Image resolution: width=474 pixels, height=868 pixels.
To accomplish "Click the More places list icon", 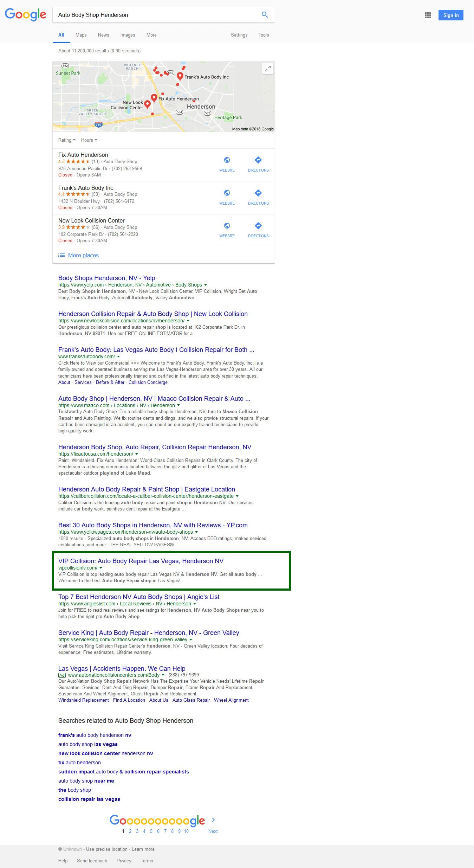I will (61, 255).
